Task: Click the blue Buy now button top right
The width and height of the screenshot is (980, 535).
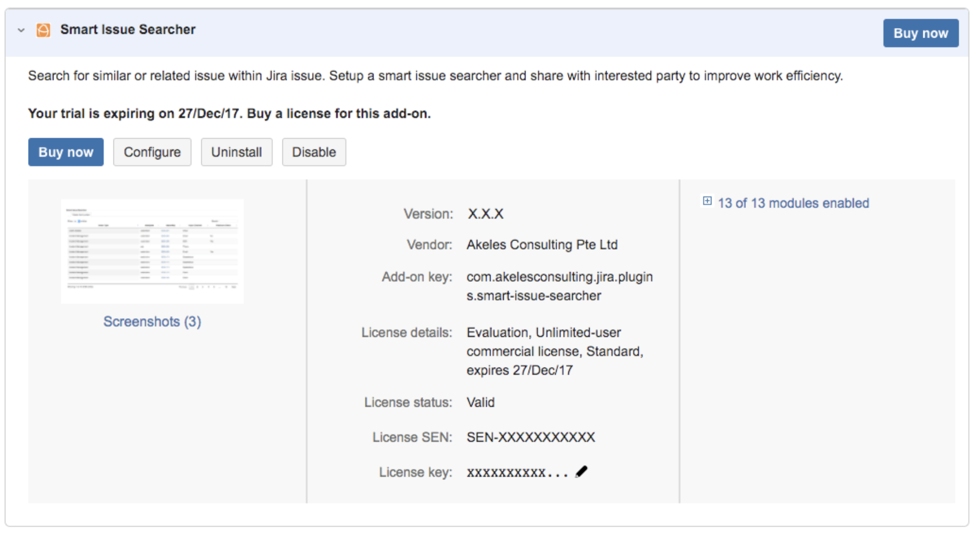Action: pos(920,33)
